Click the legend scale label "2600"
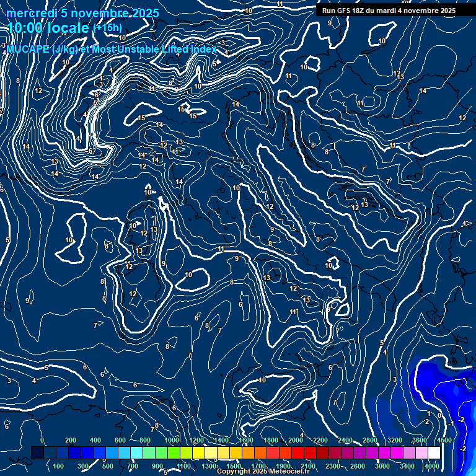 pos(358,466)
